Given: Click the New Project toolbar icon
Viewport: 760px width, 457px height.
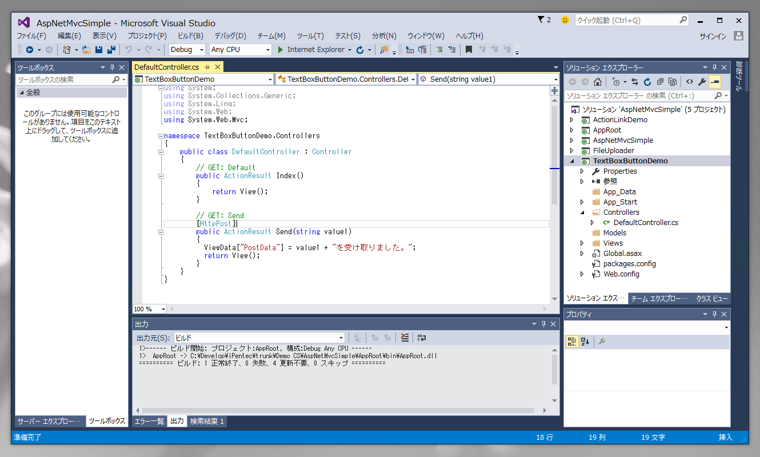Looking at the screenshot, I should tap(66, 49).
